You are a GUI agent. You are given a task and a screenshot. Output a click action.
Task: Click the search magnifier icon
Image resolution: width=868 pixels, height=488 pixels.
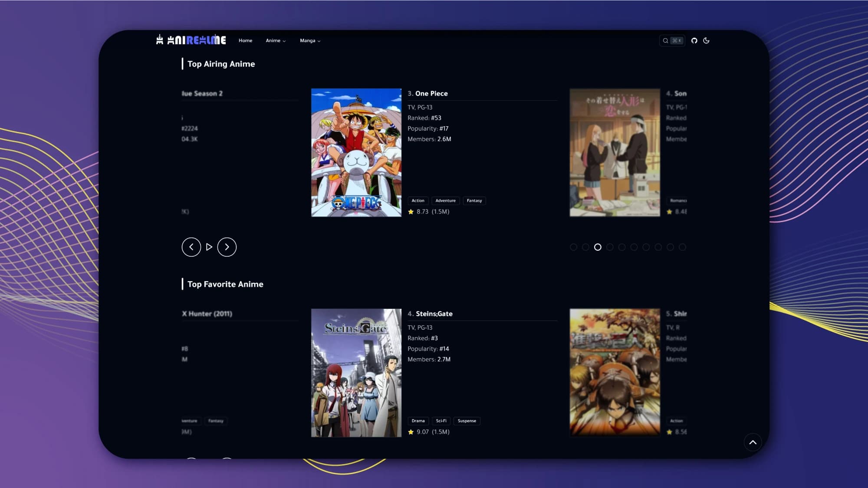665,40
